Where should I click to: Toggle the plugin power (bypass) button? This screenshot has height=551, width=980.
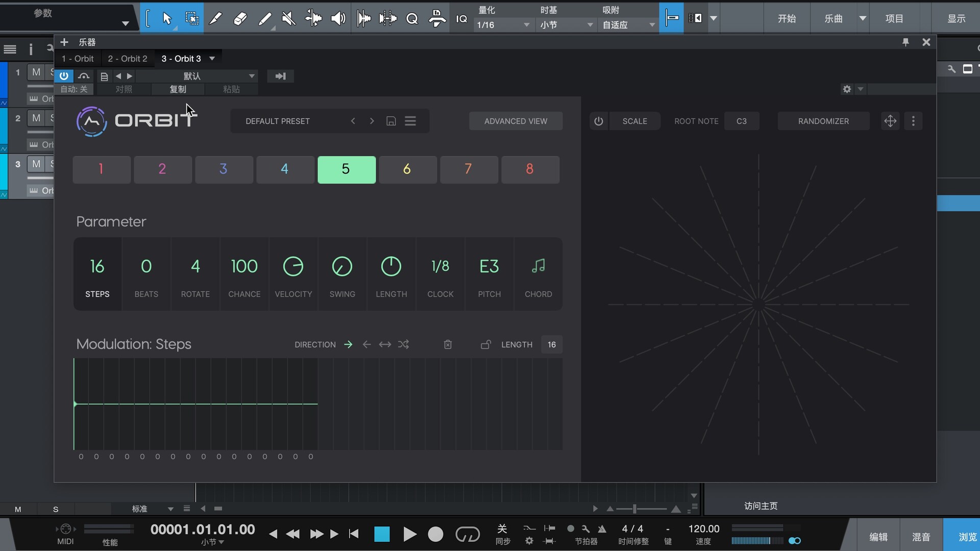click(64, 76)
